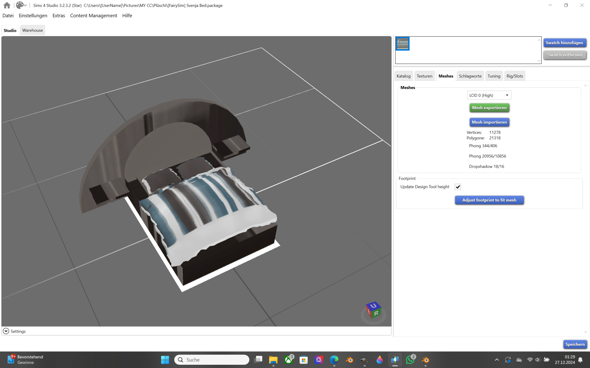Select the Meshes tab
Screen dimensions: 590x368
pyautogui.click(x=446, y=76)
